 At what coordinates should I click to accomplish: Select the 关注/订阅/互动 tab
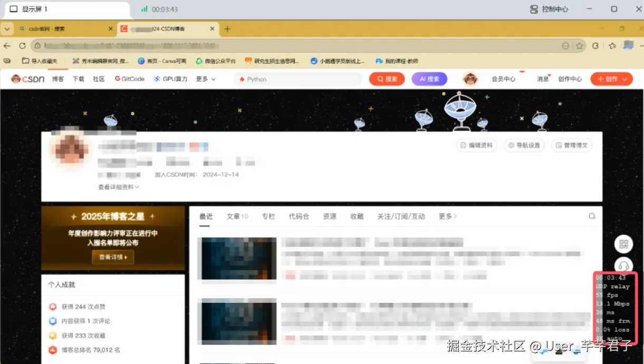click(x=401, y=216)
